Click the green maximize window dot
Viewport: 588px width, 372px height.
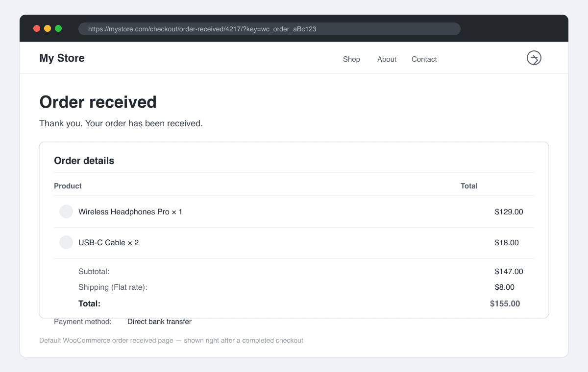pos(58,28)
